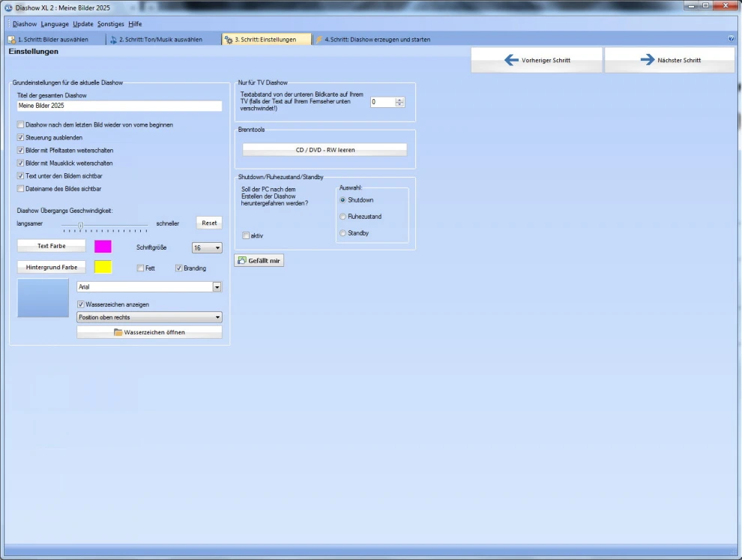Open the Update menu

tap(82, 24)
